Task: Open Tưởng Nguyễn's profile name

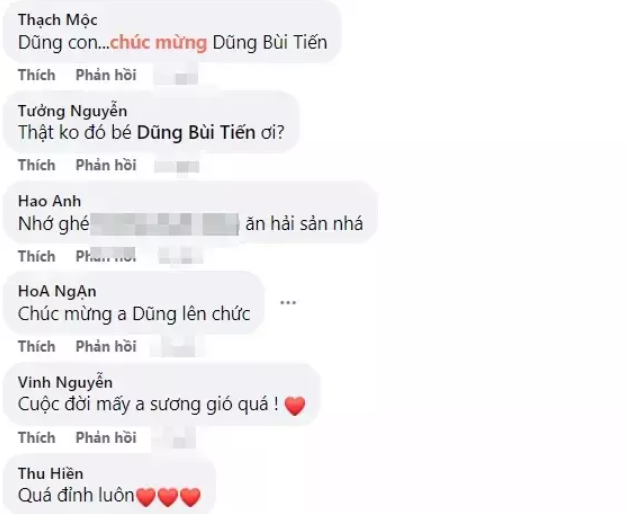Action: click(x=72, y=111)
